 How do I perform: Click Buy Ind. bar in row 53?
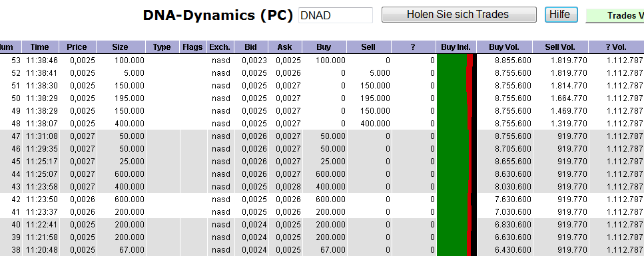click(x=456, y=61)
